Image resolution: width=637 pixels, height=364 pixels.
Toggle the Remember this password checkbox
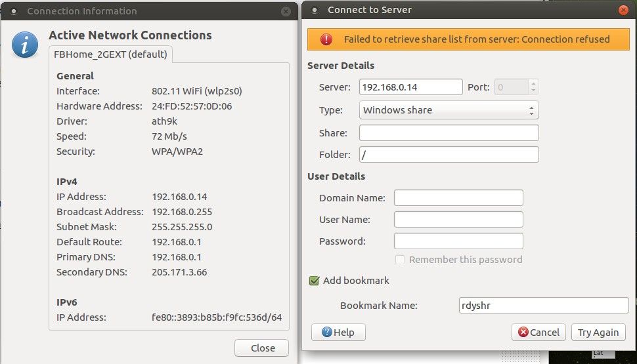(400, 260)
